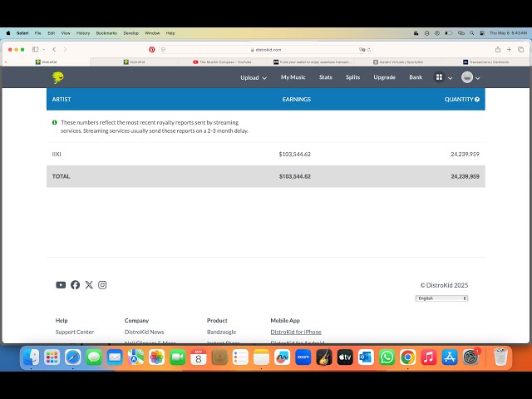
Task: Switch to second DistroKid tab
Action: [x=135, y=62]
